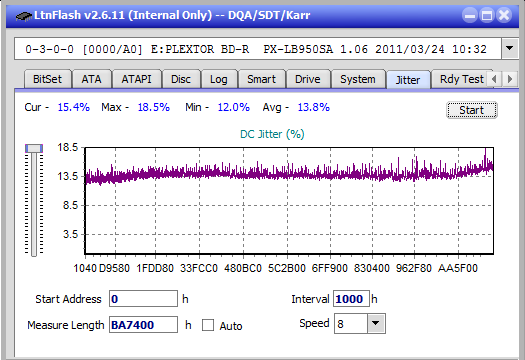Start the jitter measurement
Viewport: 525px width, 360px height.
tap(471, 110)
